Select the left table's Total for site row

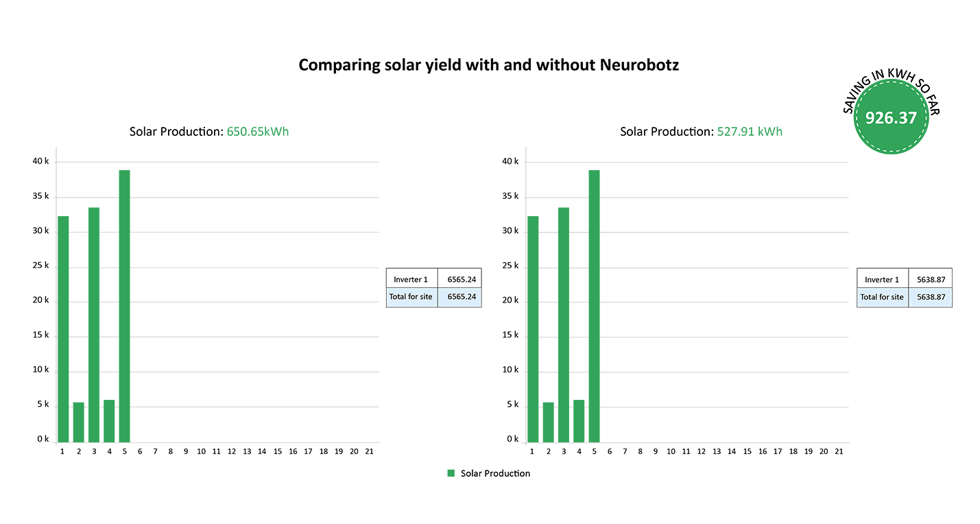[433, 297]
